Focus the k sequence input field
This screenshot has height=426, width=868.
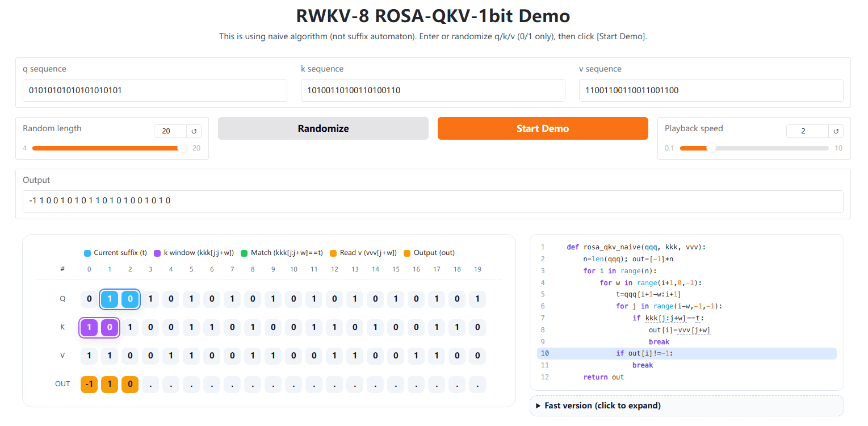pos(433,90)
